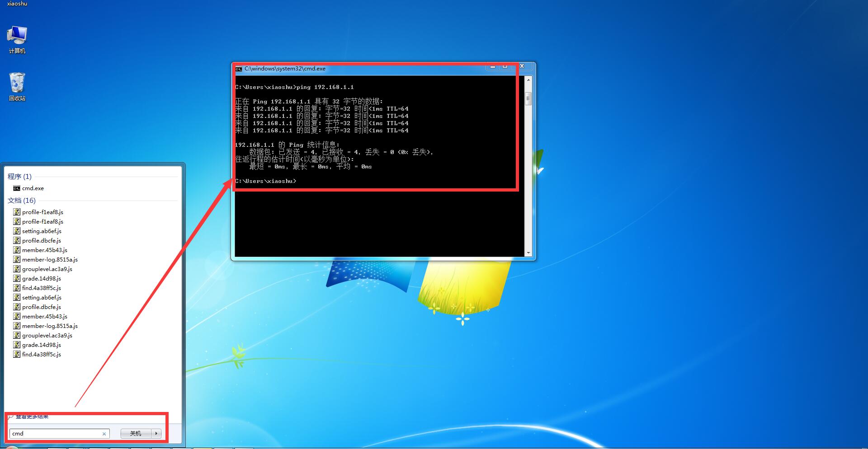
Task: Click the C:\Users\xiaoshu> prompt at the bottom
Action: [x=266, y=181]
